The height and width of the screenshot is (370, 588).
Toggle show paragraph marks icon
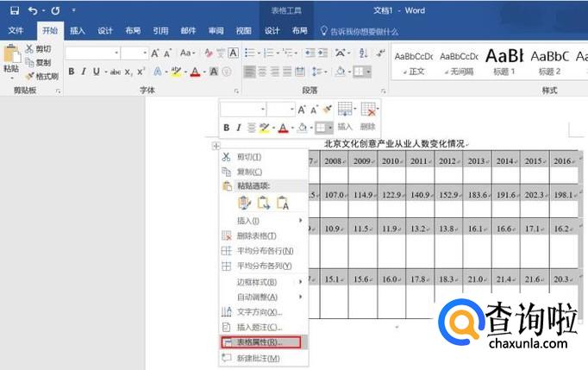tap(380, 53)
